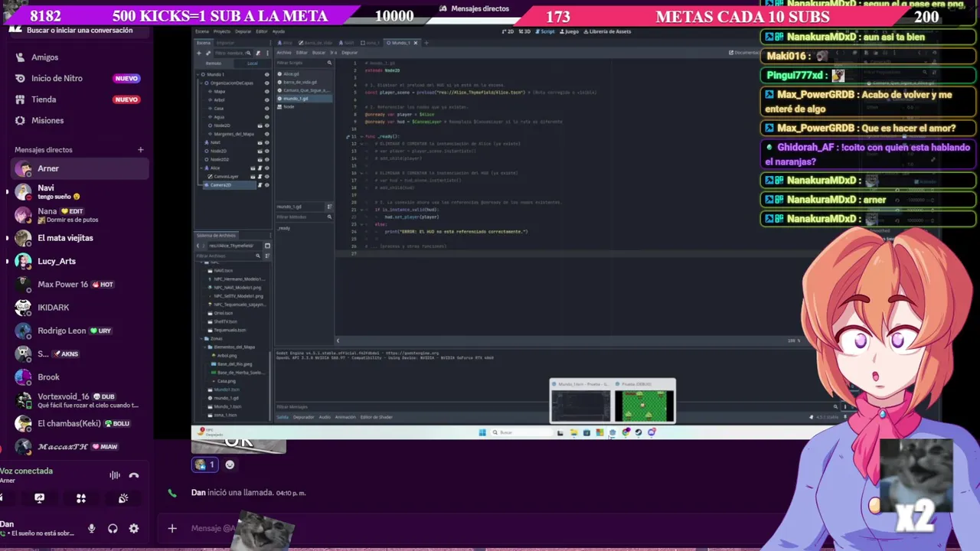Toggle visibility of Alice node
980x551 pixels.
[x=266, y=168]
